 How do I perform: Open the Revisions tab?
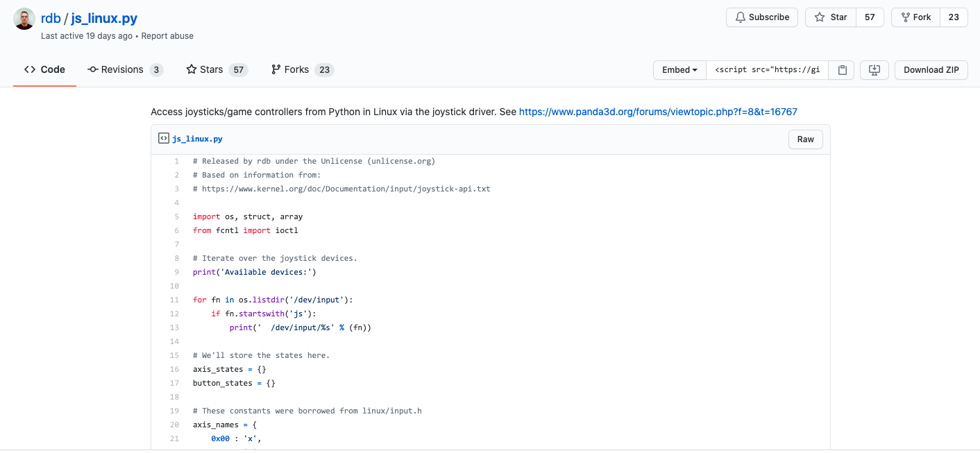(x=124, y=69)
